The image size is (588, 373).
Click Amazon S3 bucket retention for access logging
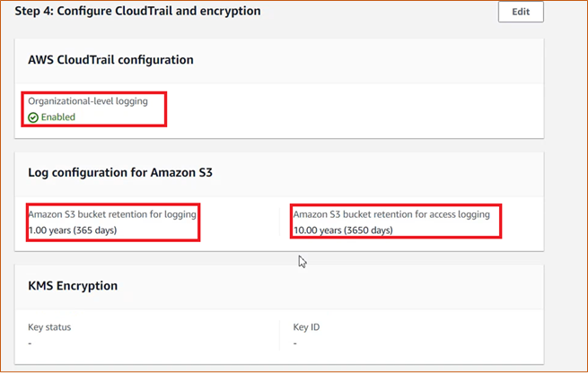(x=391, y=214)
